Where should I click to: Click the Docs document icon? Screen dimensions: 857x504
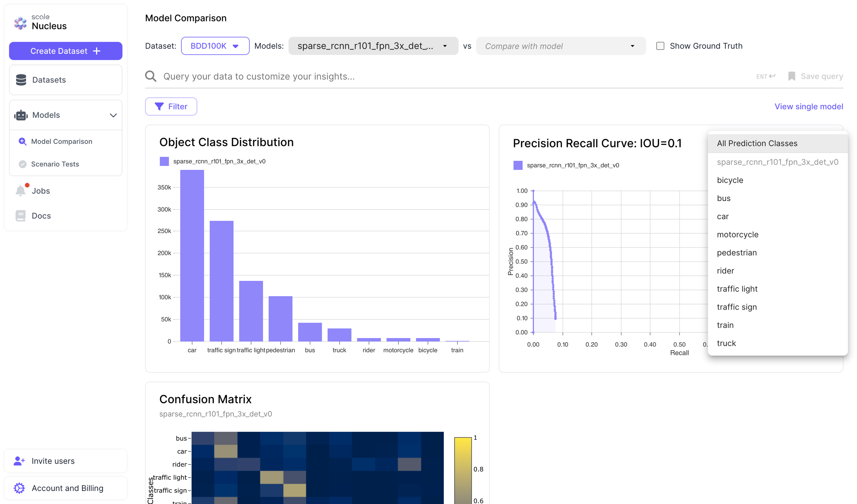[x=20, y=216]
